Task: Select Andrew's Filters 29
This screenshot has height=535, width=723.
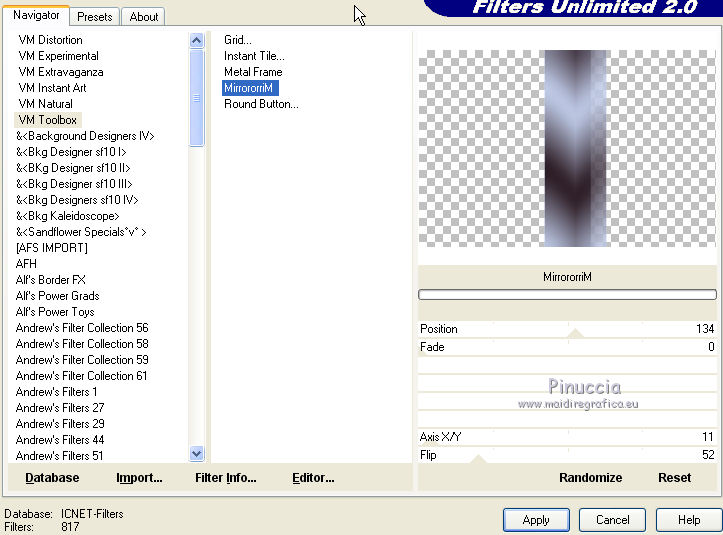Action: pyautogui.click(x=60, y=424)
